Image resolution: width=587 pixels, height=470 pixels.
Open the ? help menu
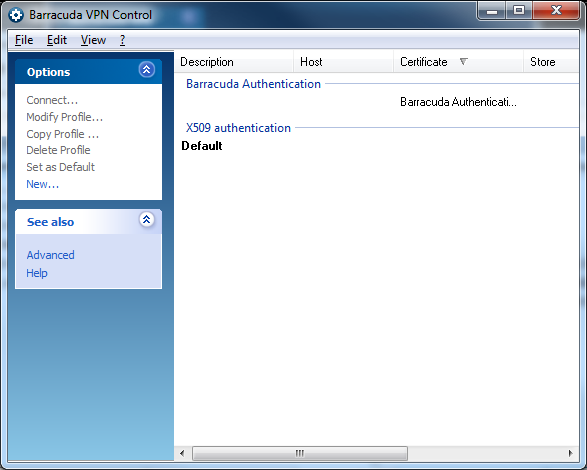[x=122, y=40]
